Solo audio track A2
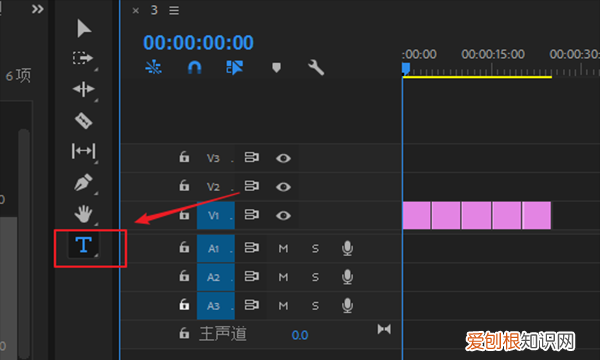This screenshot has width=600, height=360. pyautogui.click(x=315, y=277)
